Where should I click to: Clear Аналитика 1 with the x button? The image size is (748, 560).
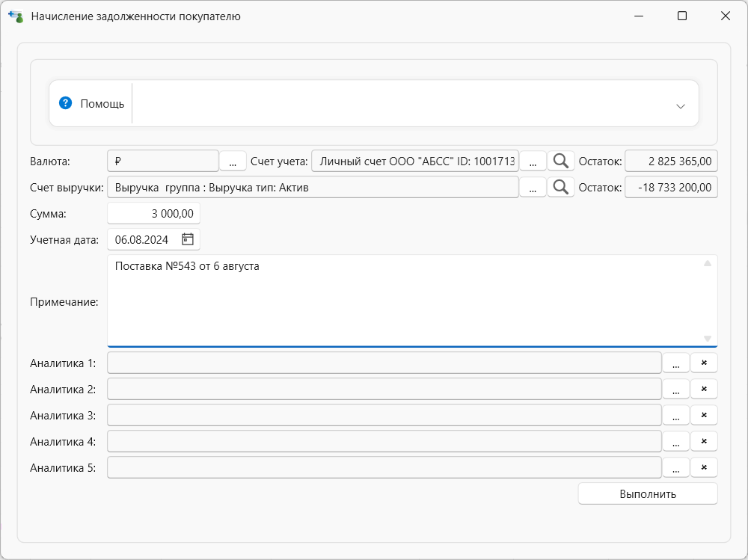(x=704, y=363)
